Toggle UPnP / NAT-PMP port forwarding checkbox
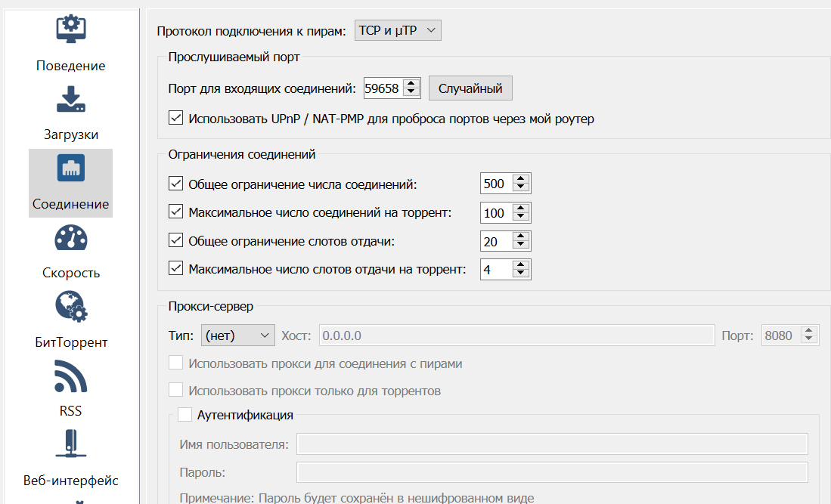The width and height of the screenshot is (831, 504). (x=175, y=119)
